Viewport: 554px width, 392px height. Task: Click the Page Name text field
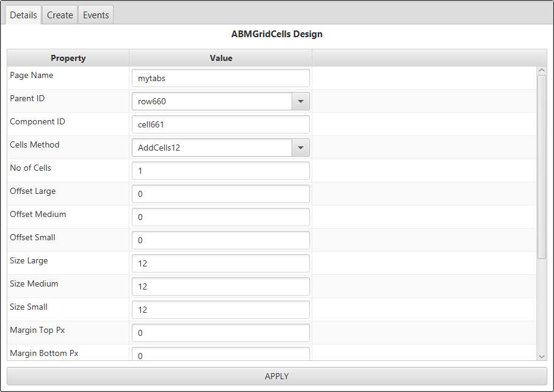[x=220, y=78]
